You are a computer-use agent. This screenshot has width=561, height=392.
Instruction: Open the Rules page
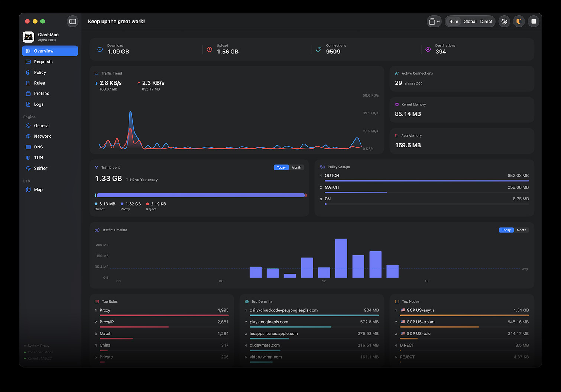coord(50,83)
